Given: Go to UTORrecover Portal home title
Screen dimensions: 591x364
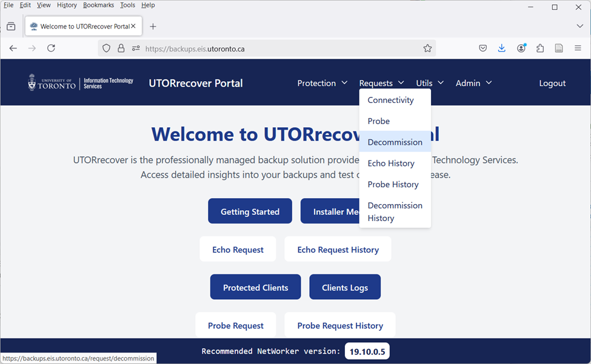Looking at the screenshot, I should point(196,83).
